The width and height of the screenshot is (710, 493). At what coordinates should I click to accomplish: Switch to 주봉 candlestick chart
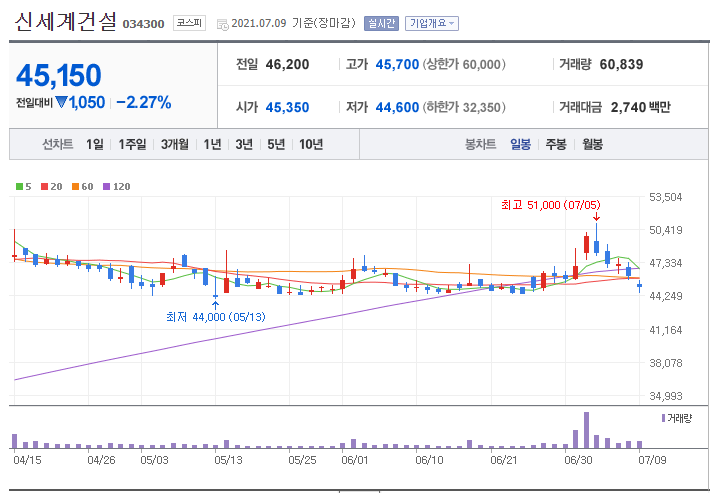pos(556,144)
